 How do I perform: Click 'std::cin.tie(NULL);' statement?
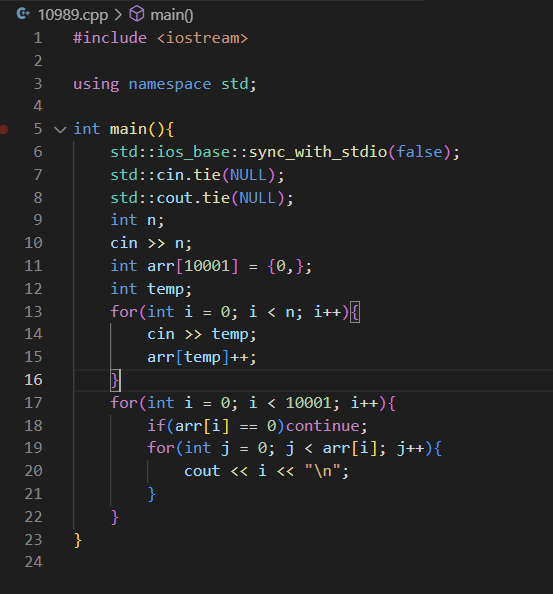click(x=197, y=175)
